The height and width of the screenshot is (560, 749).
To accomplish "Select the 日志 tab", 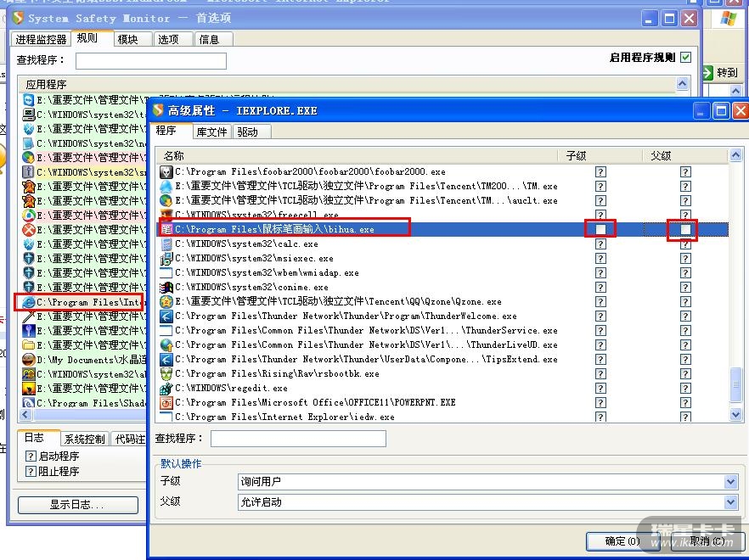I will [38, 438].
